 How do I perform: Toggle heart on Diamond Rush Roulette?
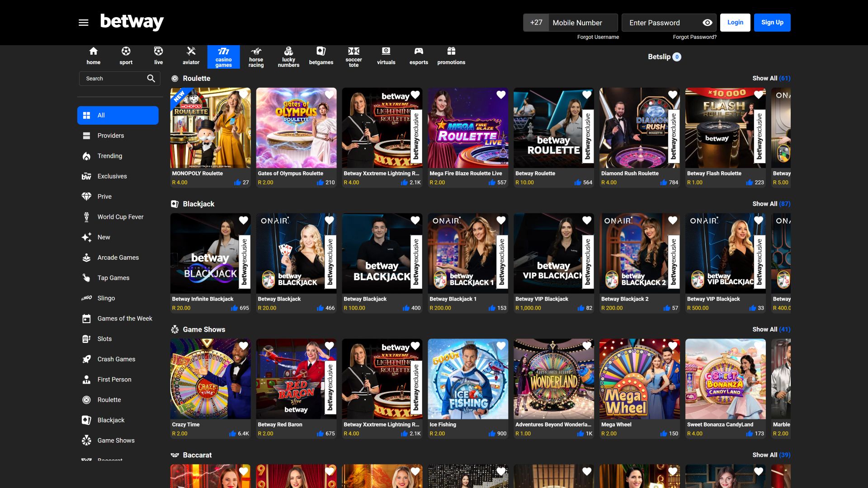(673, 95)
